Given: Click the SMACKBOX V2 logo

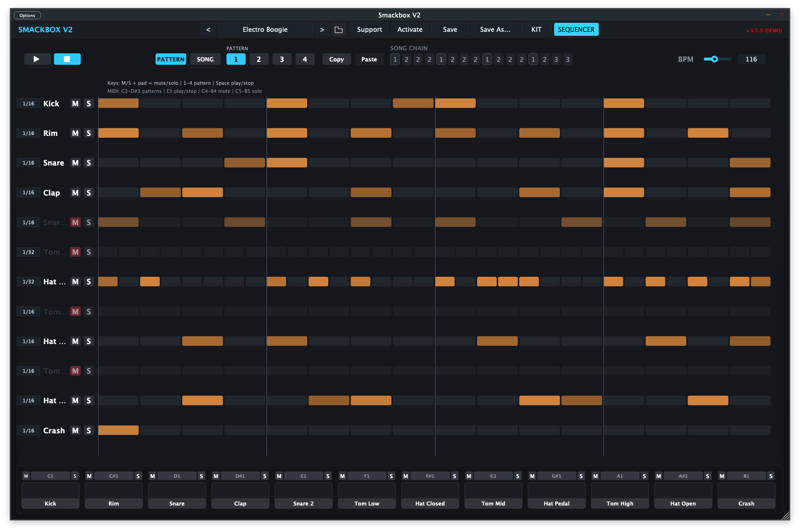Looking at the screenshot, I should coord(45,30).
